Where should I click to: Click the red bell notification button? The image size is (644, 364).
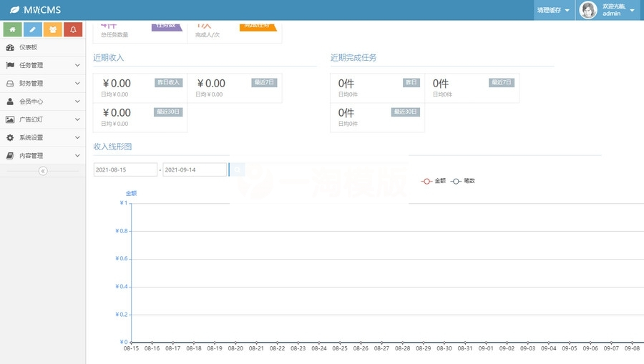pos(72,29)
